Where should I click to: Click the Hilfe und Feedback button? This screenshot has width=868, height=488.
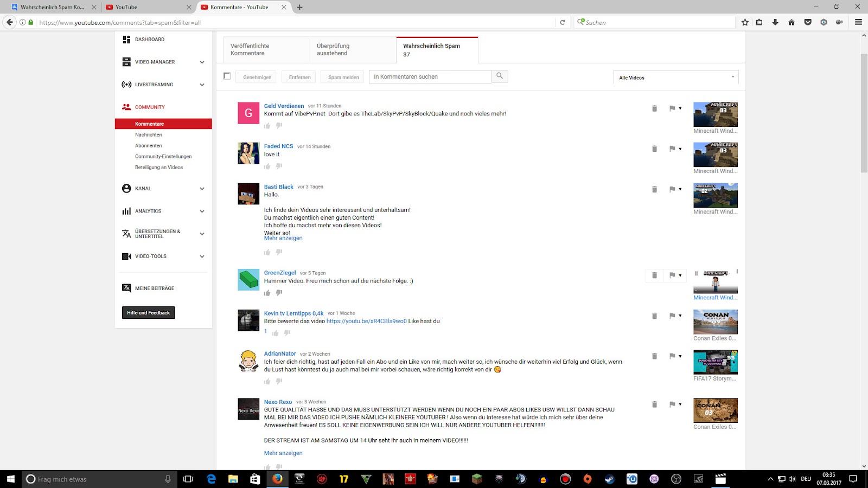coord(148,313)
